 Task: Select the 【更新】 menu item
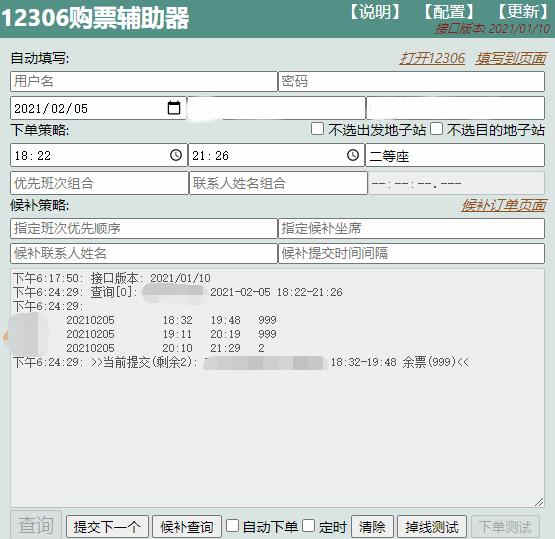[x=523, y=12]
